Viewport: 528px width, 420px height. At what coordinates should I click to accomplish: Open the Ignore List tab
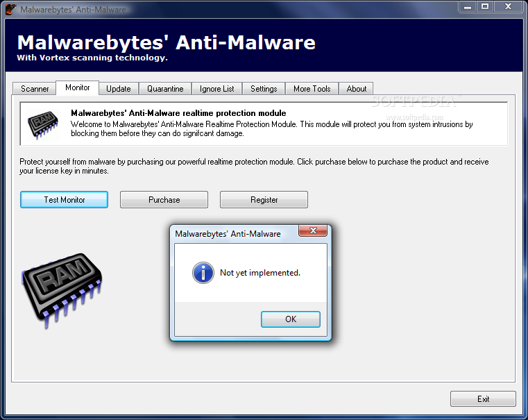point(217,89)
